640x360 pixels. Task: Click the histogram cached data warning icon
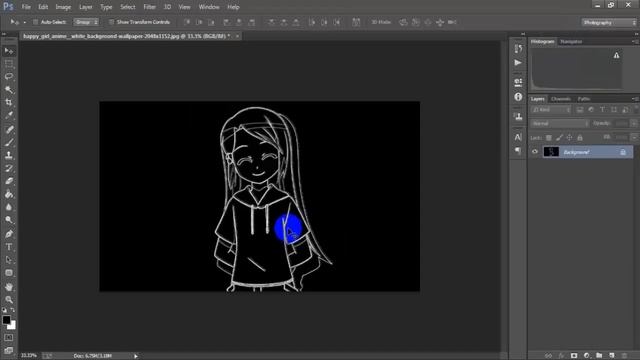[616, 55]
